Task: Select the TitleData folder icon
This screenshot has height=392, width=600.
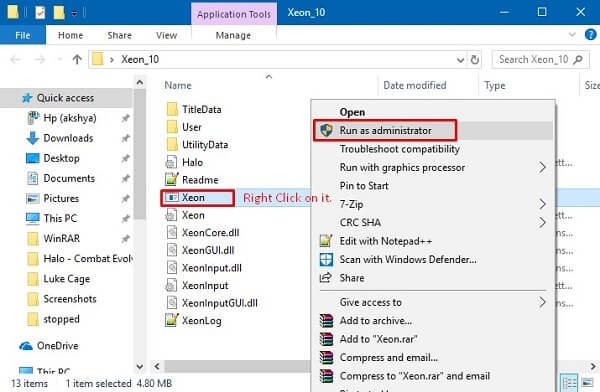Action: point(172,109)
